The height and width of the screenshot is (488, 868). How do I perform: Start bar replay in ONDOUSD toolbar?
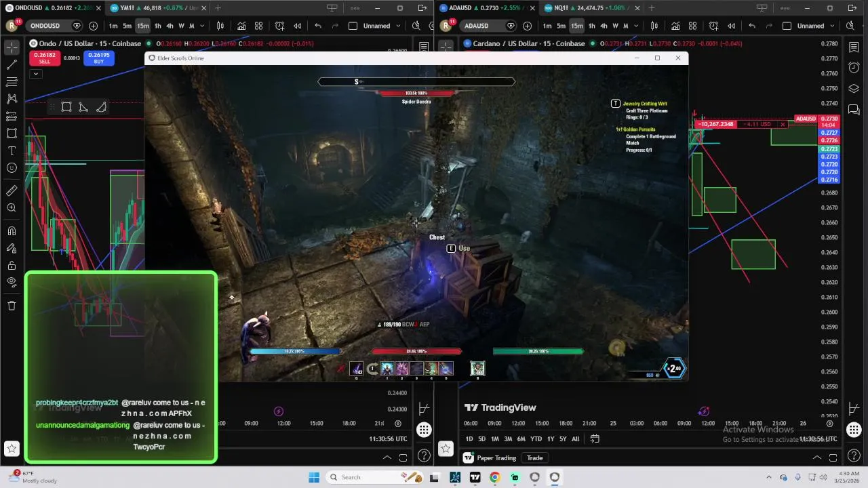pyautogui.click(x=297, y=26)
